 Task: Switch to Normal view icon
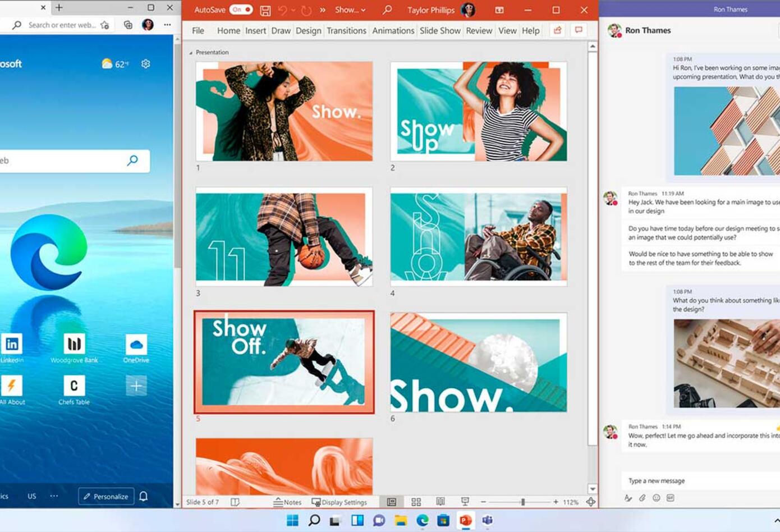coord(392,502)
